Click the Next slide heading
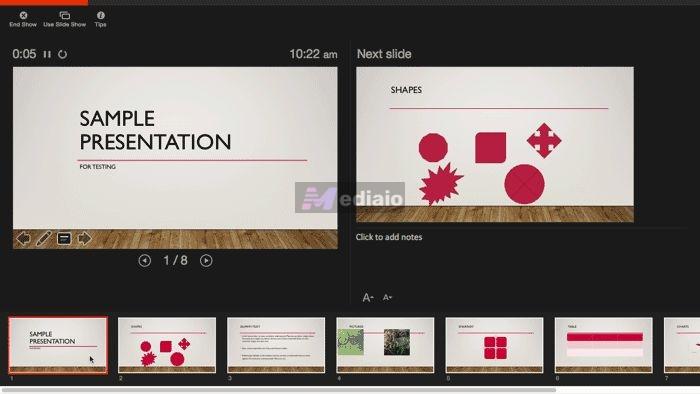Image resolution: width=700 pixels, height=394 pixels. pos(384,54)
